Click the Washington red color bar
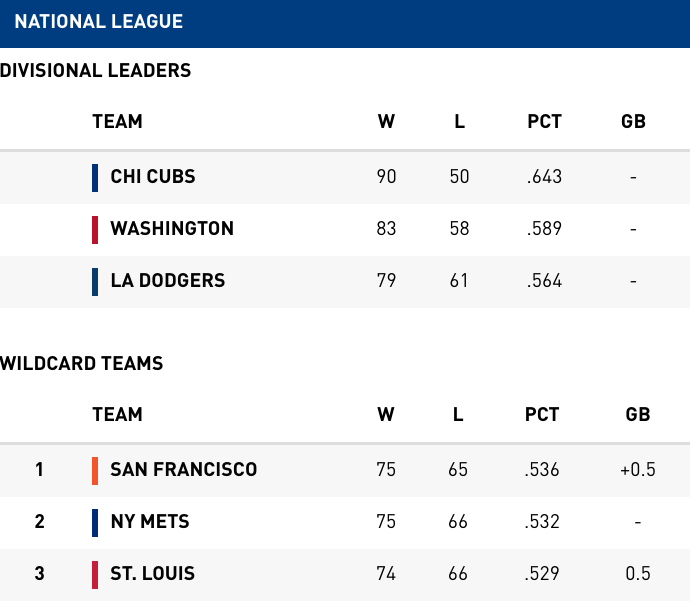The width and height of the screenshot is (690, 602). point(95,230)
